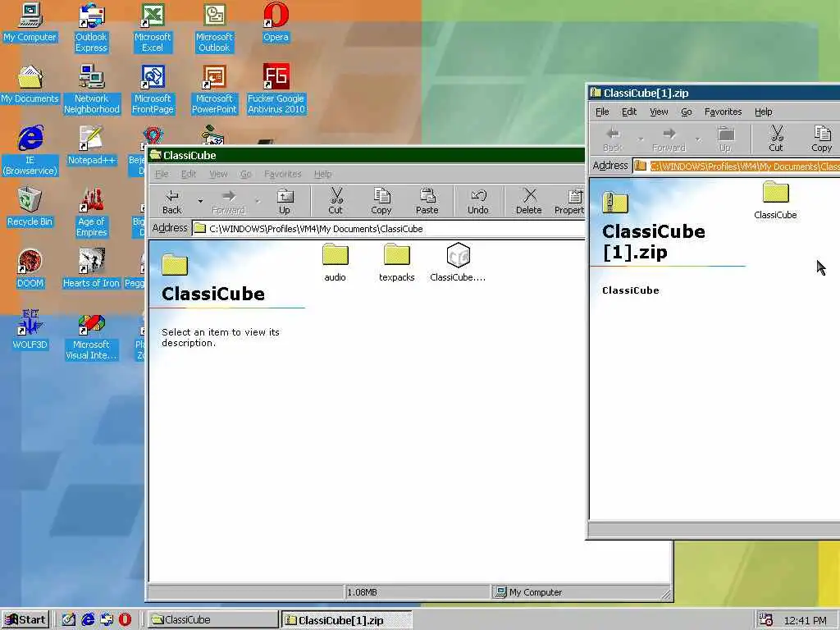Click Back in ClassiCube folder toolbar
This screenshot has width=840, height=630.
pos(172,202)
